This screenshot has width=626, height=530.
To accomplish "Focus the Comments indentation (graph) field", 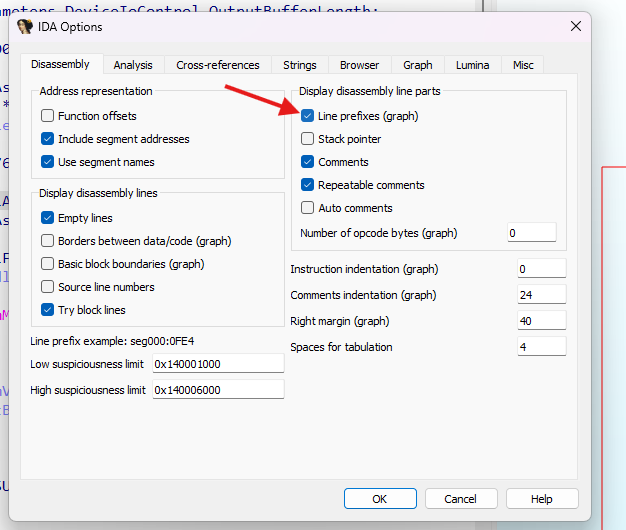I will click(x=541, y=295).
